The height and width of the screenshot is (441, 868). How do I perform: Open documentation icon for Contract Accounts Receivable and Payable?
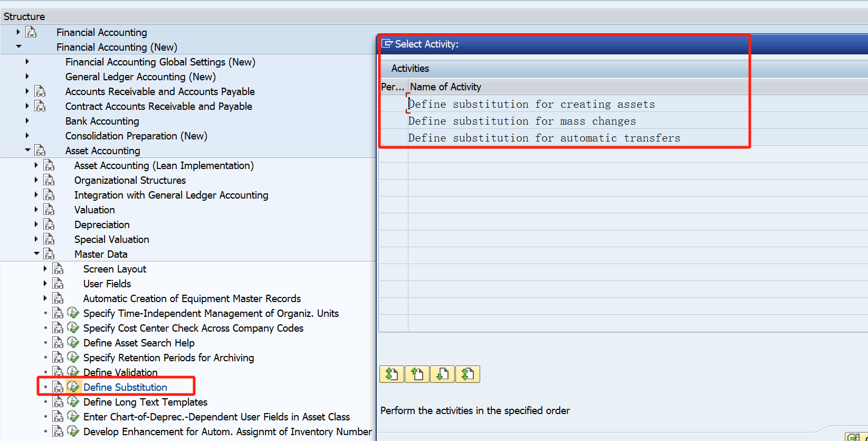(x=40, y=106)
